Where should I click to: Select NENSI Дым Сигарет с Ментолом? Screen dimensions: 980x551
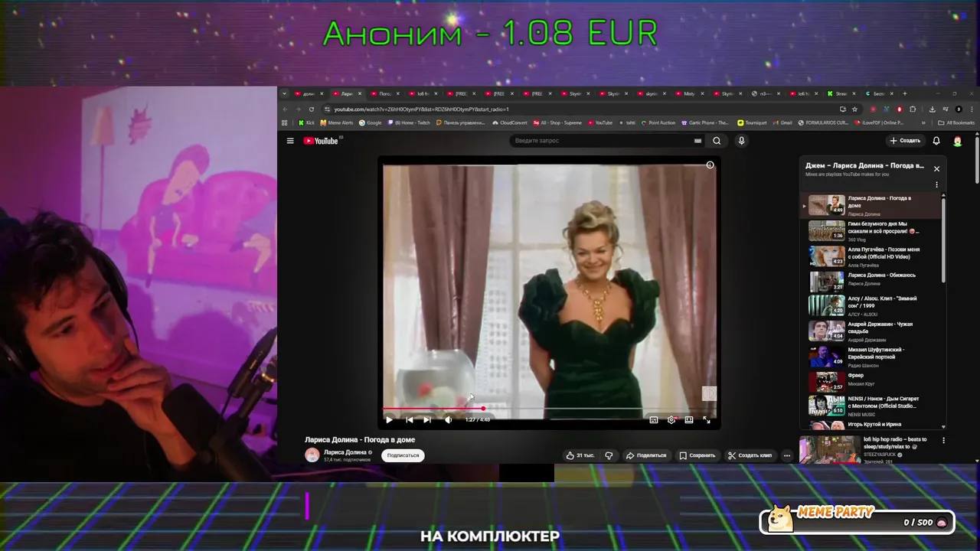[x=871, y=406]
